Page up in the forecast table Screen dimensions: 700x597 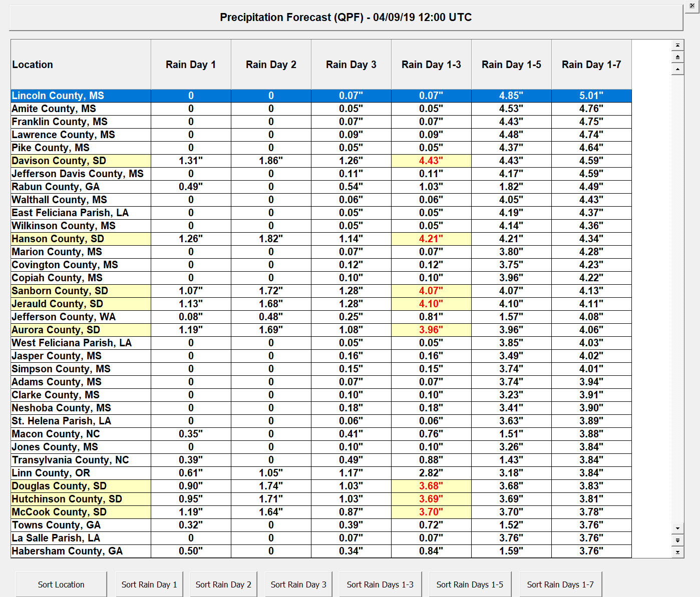(677, 57)
